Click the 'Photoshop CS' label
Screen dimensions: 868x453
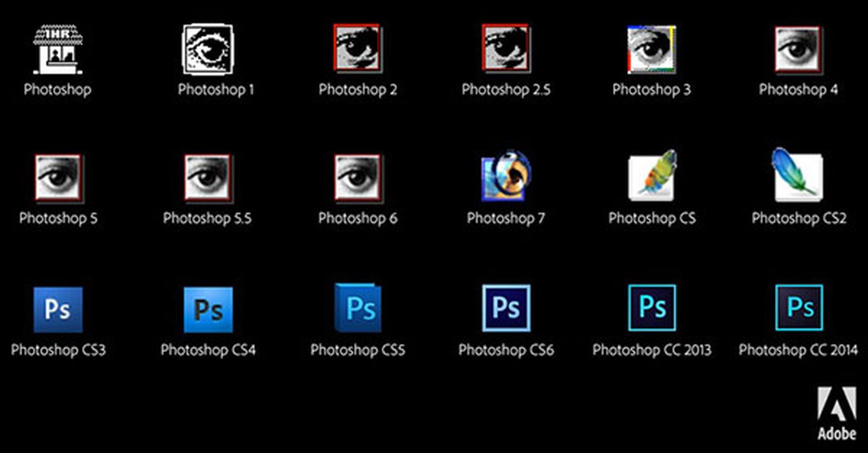point(652,219)
